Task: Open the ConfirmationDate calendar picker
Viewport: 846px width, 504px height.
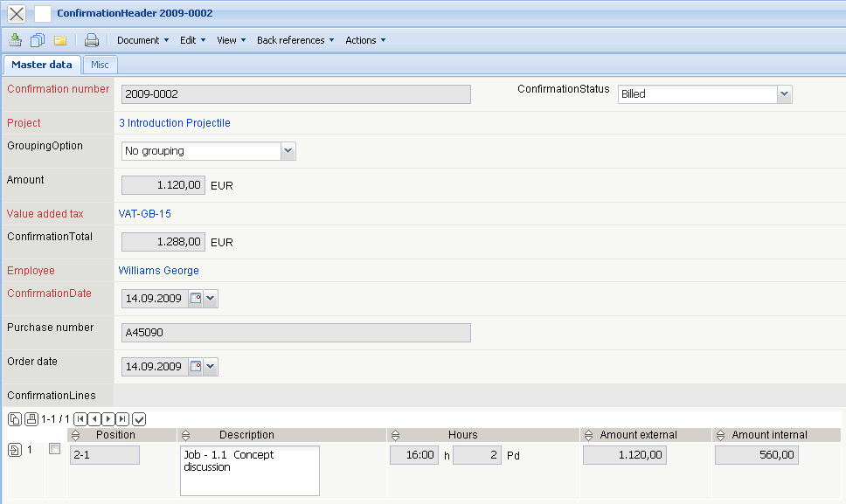Action: (x=196, y=299)
